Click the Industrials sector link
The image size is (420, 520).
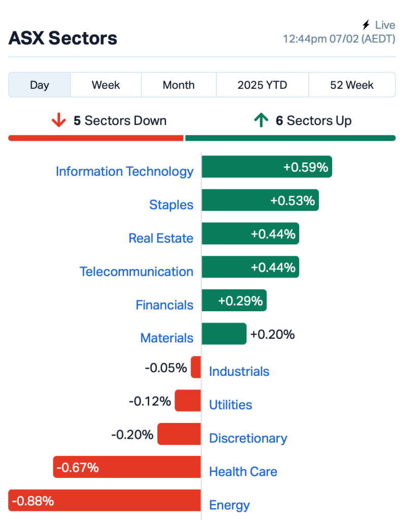239,371
